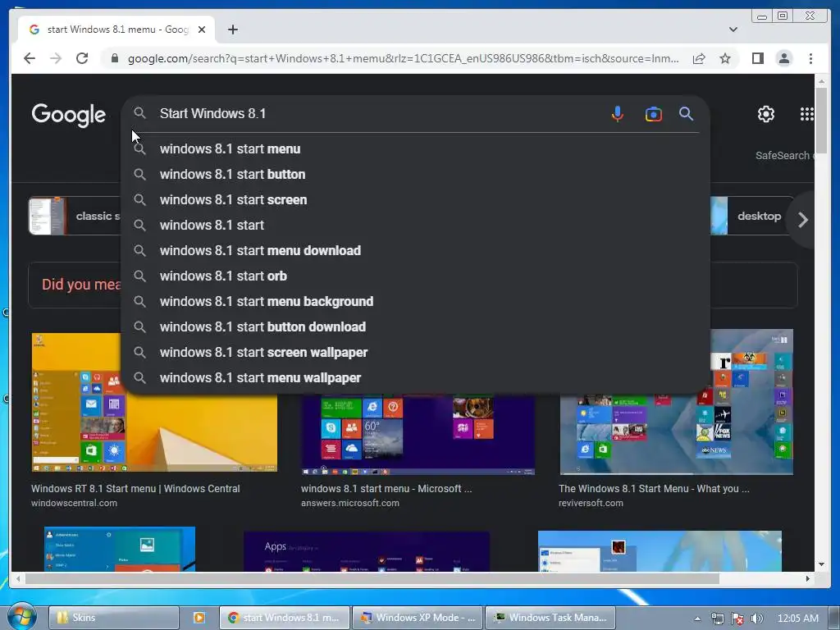Open the network tray icon
Screen dimensions: 840x630
[x=717, y=619]
